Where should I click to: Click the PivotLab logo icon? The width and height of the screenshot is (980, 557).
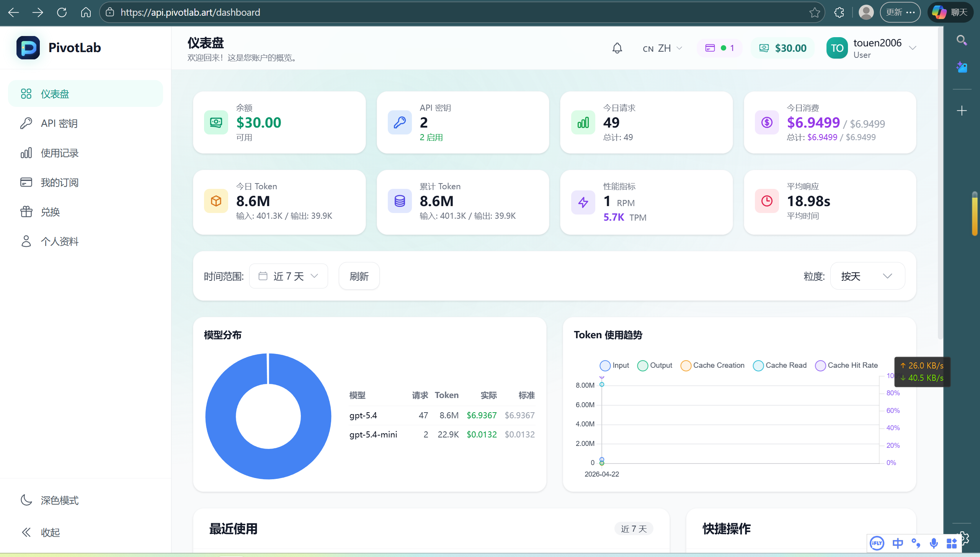point(28,48)
